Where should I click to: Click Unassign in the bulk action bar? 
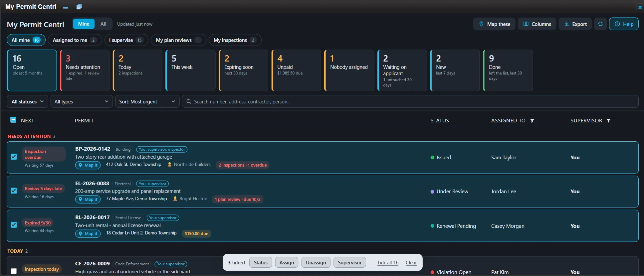coord(316,263)
